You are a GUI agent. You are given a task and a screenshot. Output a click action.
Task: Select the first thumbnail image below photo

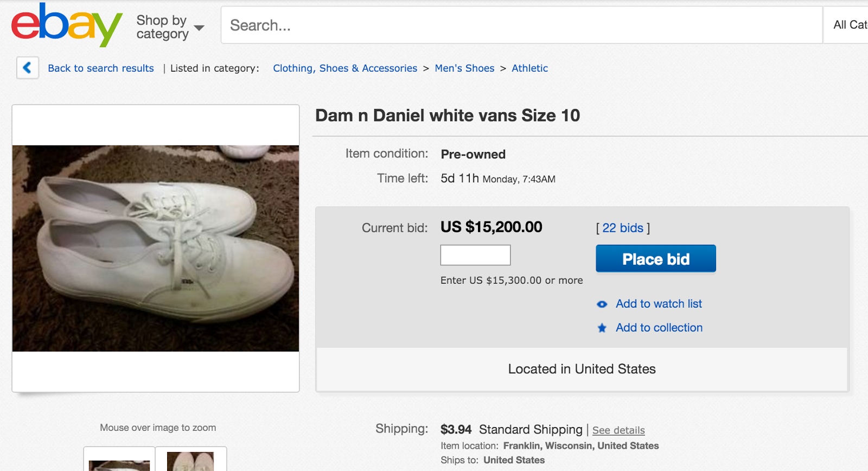(119, 460)
